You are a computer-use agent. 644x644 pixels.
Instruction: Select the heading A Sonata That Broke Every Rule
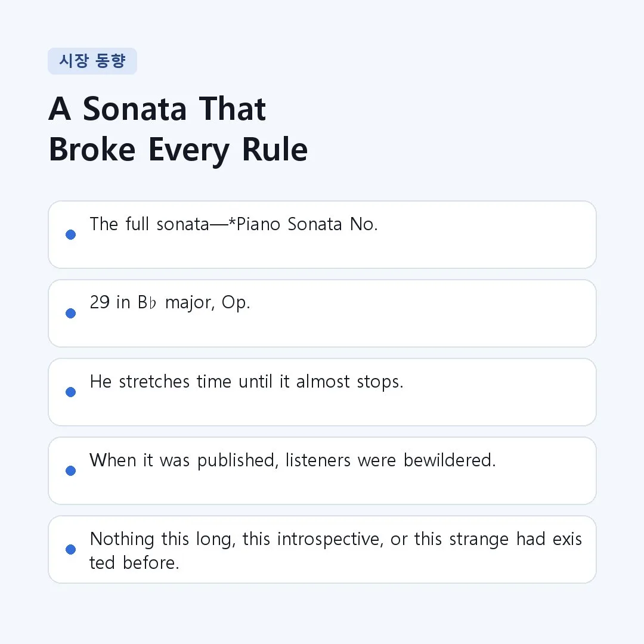point(178,129)
